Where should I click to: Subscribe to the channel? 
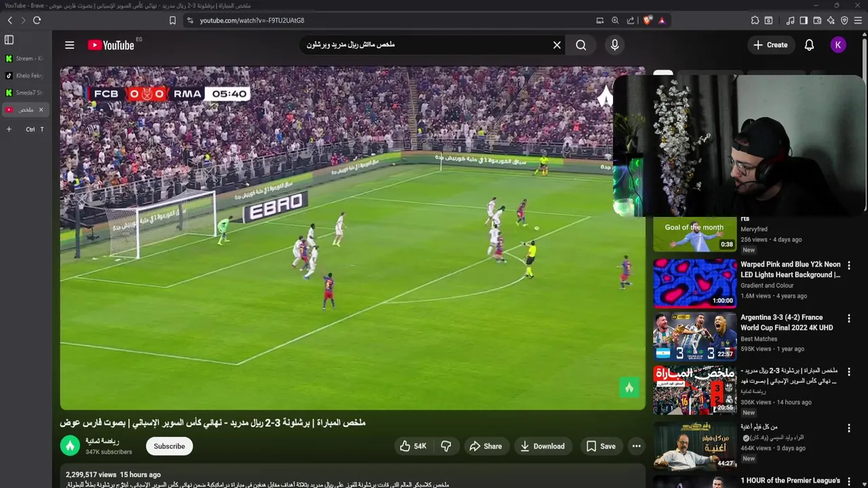tap(170, 446)
